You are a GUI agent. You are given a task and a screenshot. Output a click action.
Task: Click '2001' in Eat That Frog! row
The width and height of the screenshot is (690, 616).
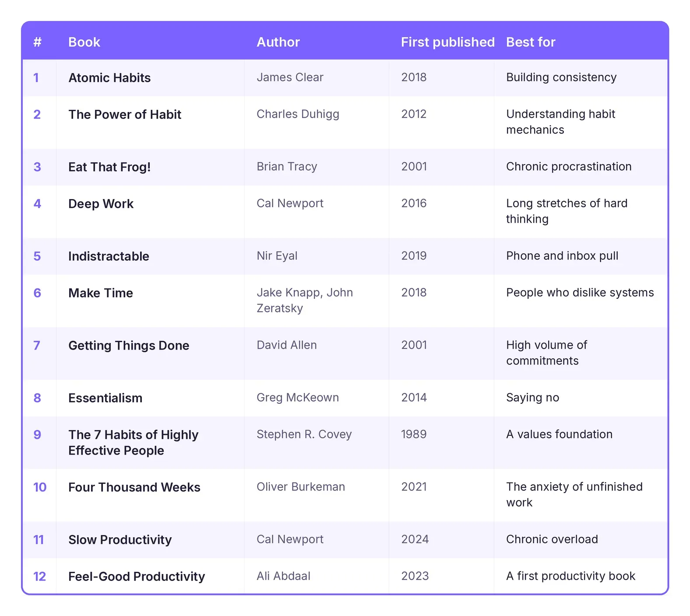point(414,167)
